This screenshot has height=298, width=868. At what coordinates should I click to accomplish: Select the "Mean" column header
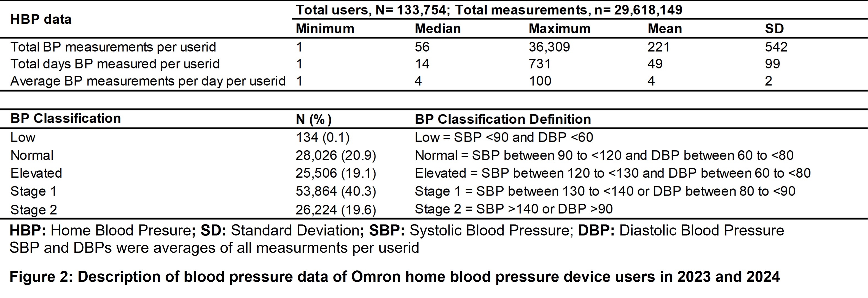(665, 29)
